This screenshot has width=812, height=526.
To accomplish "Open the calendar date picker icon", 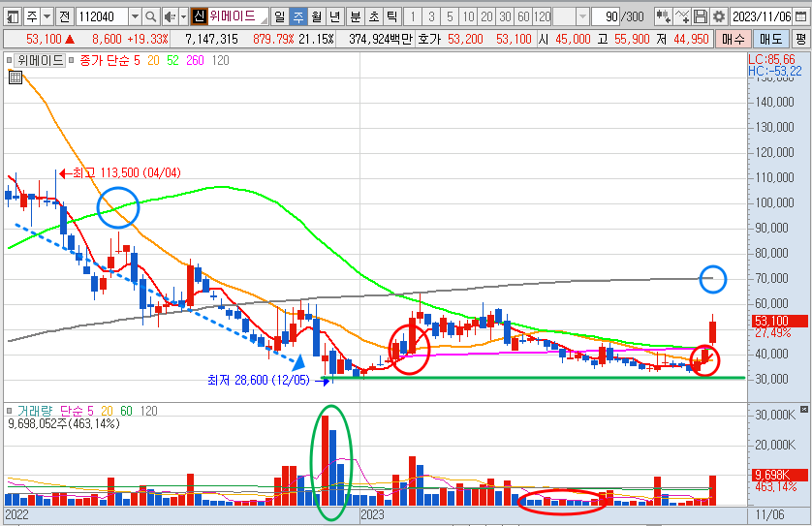I will coord(800,17).
